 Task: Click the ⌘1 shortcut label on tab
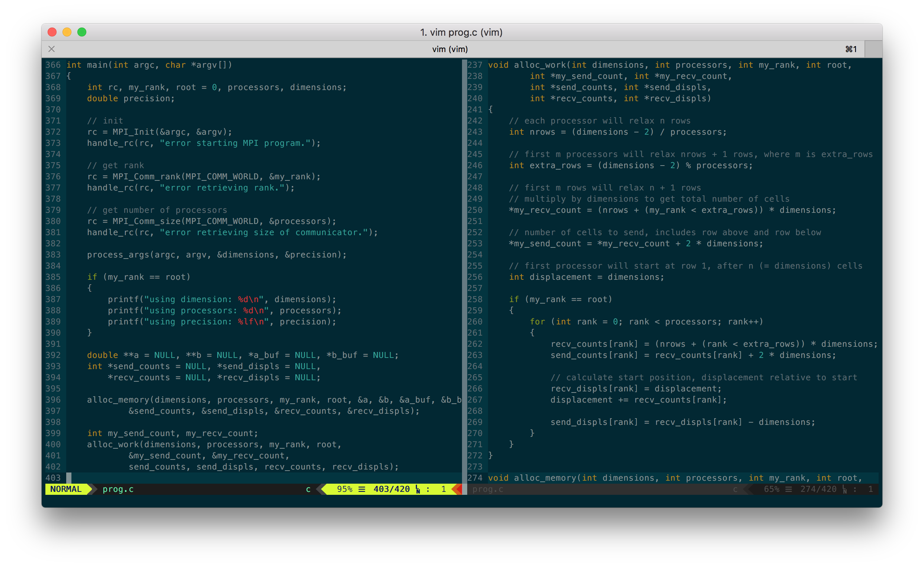pyautogui.click(x=851, y=49)
